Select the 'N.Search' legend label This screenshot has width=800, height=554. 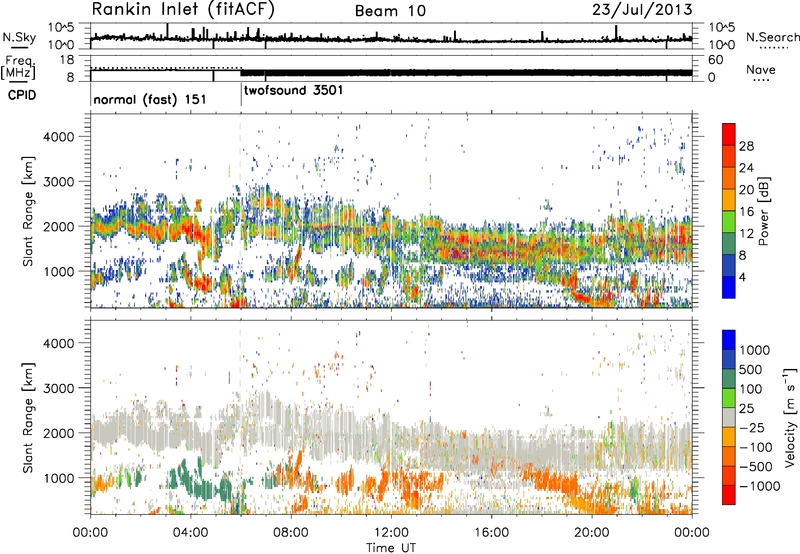(x=772, y=37)
